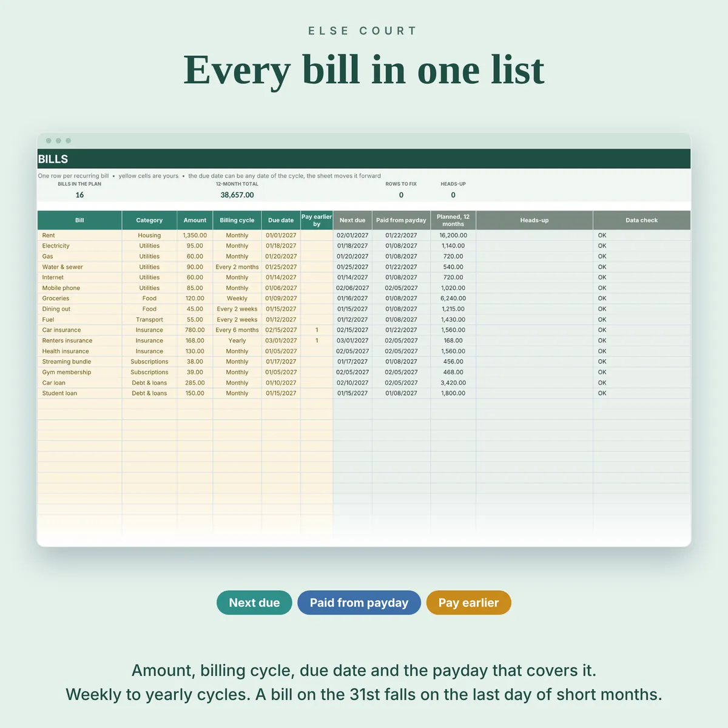Click the Dining out cell
Screen dimensions: 728x728
[x=79, y=309]
